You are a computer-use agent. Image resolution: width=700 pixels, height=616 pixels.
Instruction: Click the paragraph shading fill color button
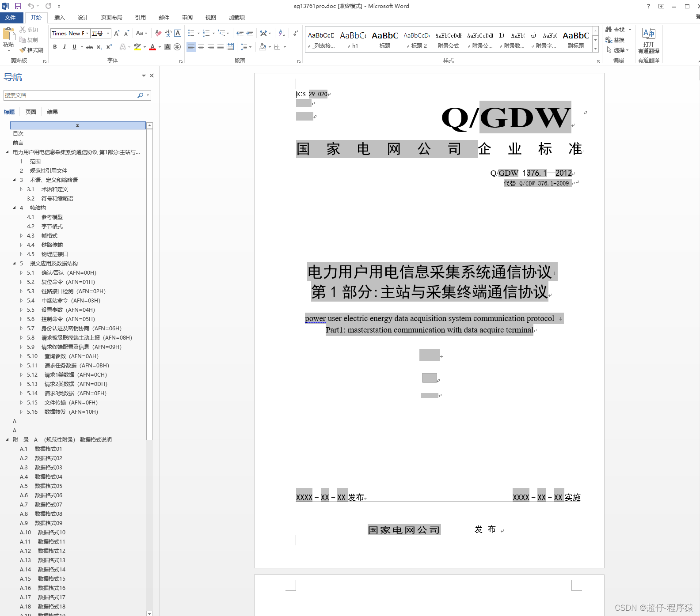tap(262, 47)
